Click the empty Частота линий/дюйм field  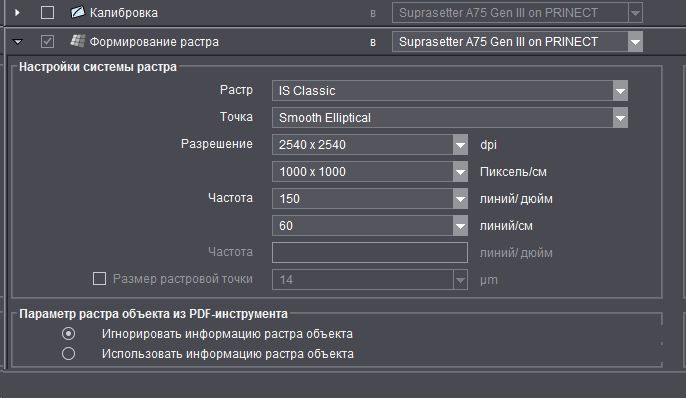(370, 253)
